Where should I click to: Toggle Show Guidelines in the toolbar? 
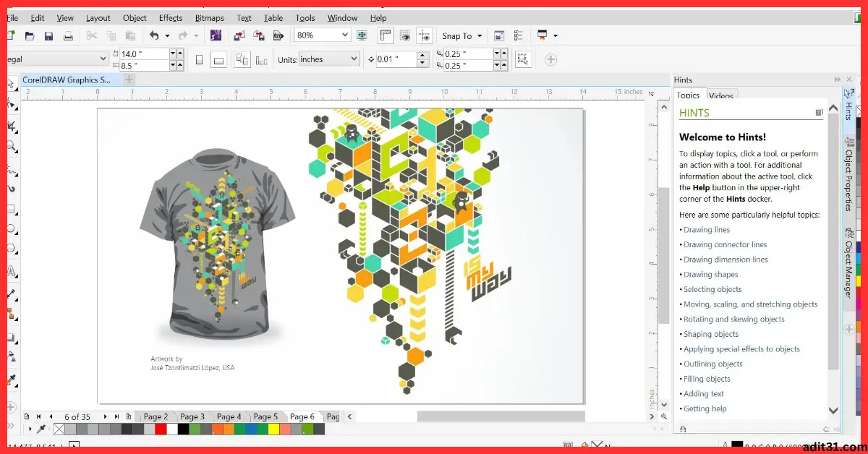click(x=425, y=35)
